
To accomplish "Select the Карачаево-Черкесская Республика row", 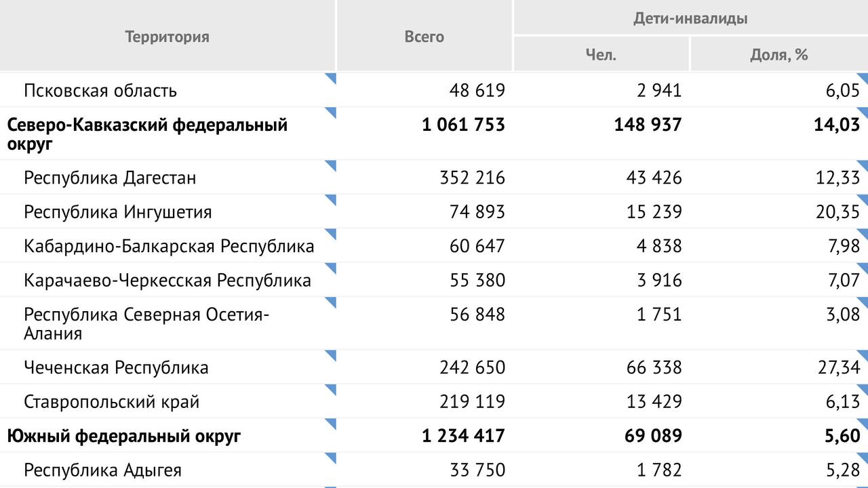I will [x=434, y=280].
